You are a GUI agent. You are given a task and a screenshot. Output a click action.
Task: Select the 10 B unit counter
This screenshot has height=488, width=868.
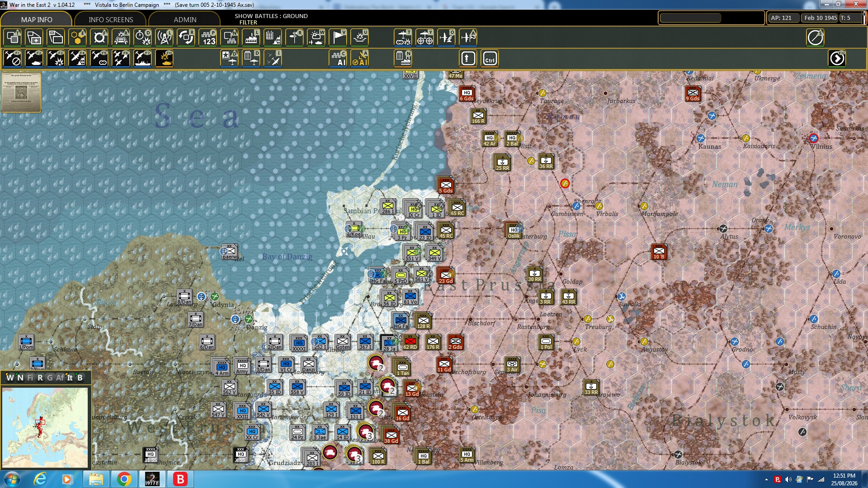coord(659,252)
